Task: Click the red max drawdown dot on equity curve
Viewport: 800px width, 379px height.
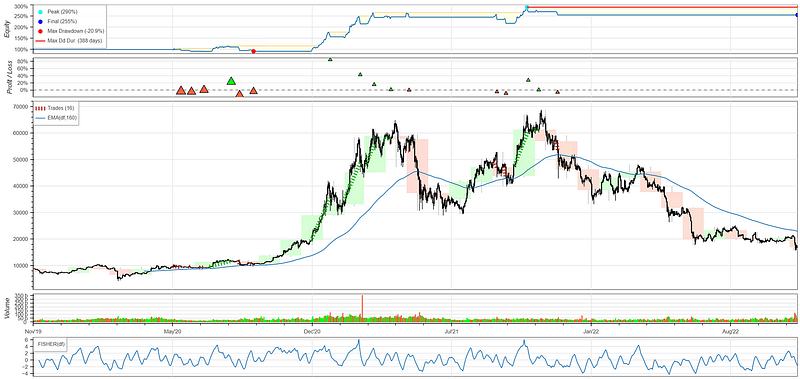Action: click(x=254, y=51)
